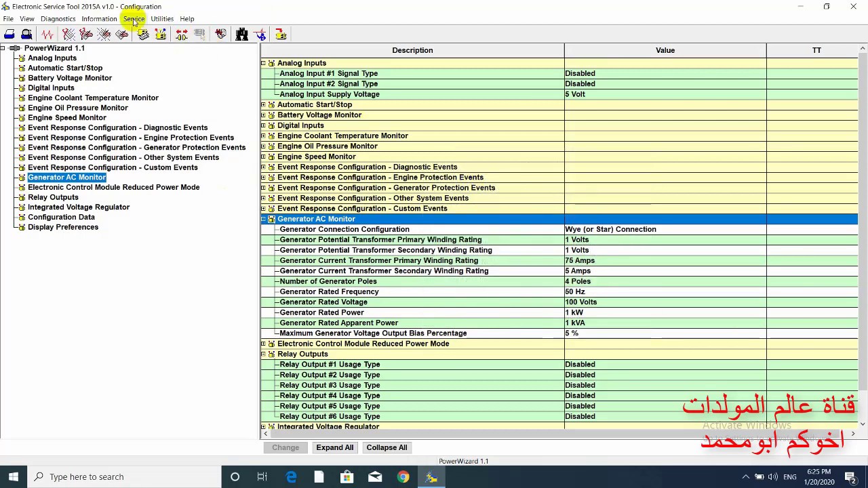Select Engine Coolant Temperature Monitor in left tree
This screenshot has height=488, width=868.
(x=93, y=98)
